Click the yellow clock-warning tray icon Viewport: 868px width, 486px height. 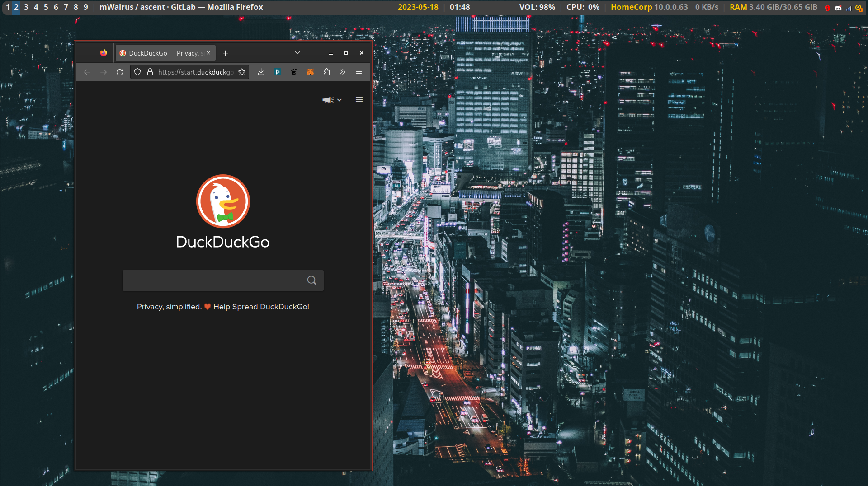coord(859,8)
